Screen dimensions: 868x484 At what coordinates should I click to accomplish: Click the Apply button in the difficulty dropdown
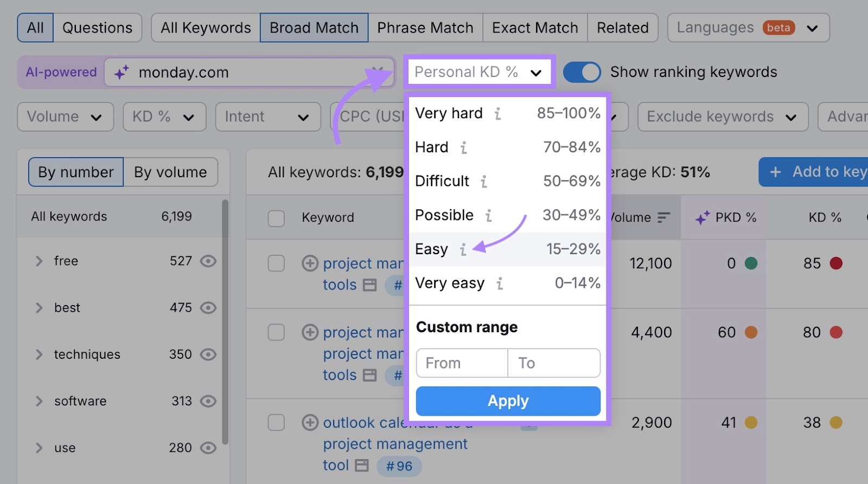coord(508,401)
